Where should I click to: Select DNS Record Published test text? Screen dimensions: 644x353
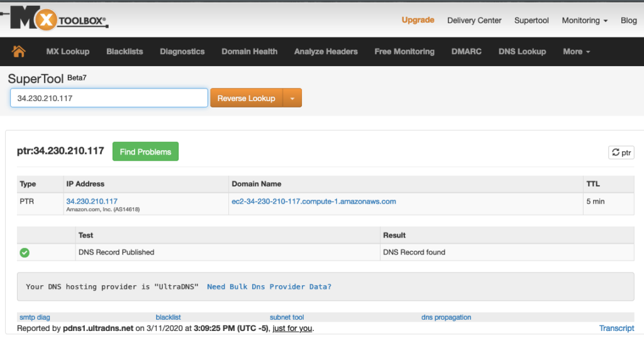(116, 252)
